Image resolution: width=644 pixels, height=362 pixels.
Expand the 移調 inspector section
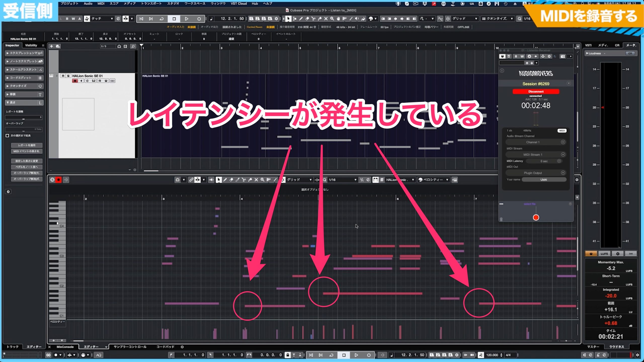(x=24, y=94)
